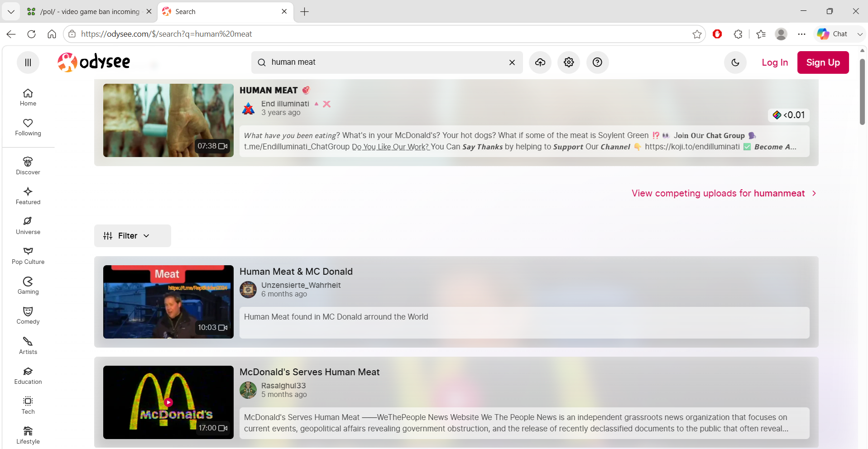Click the Sign Up button
The width and height of the screenshot is (868, 449).
823,62
